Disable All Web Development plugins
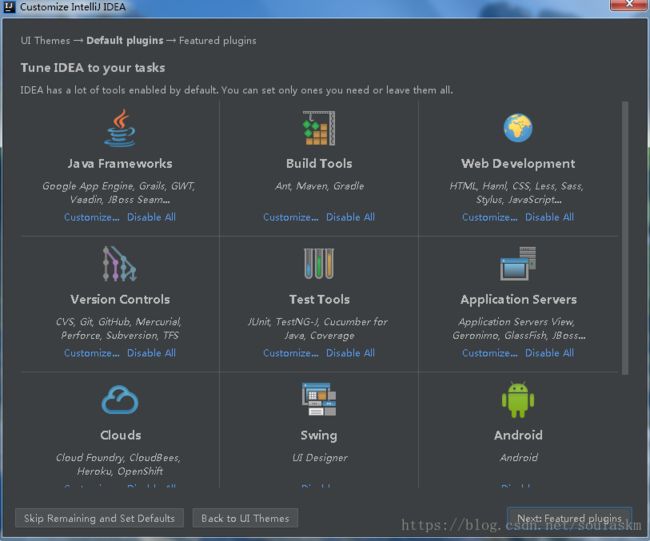 [x=549, y=217]
